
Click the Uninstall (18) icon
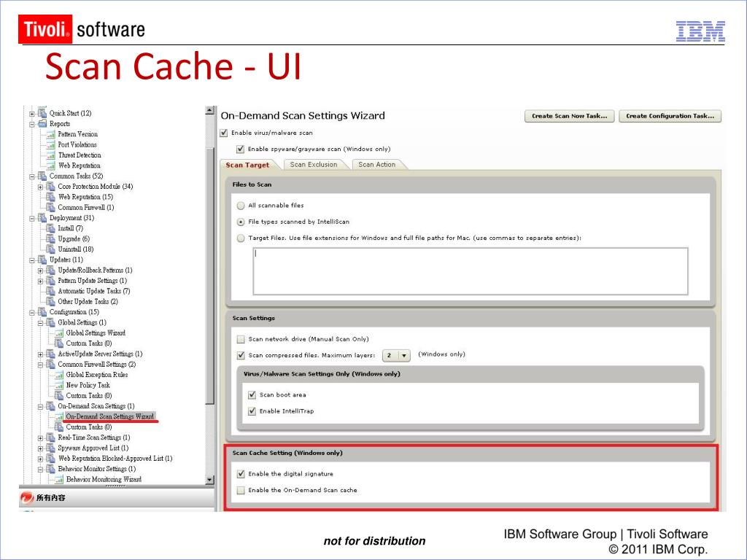coord(50,249)
